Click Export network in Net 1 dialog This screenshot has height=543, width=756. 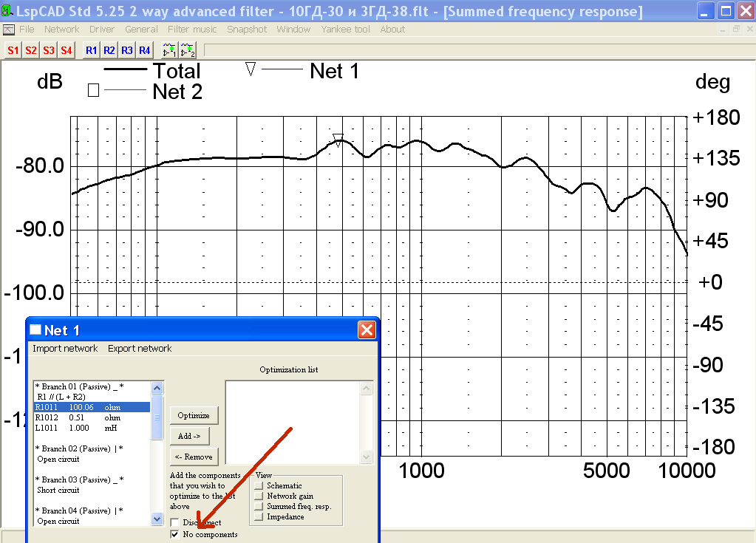[140, 349]
